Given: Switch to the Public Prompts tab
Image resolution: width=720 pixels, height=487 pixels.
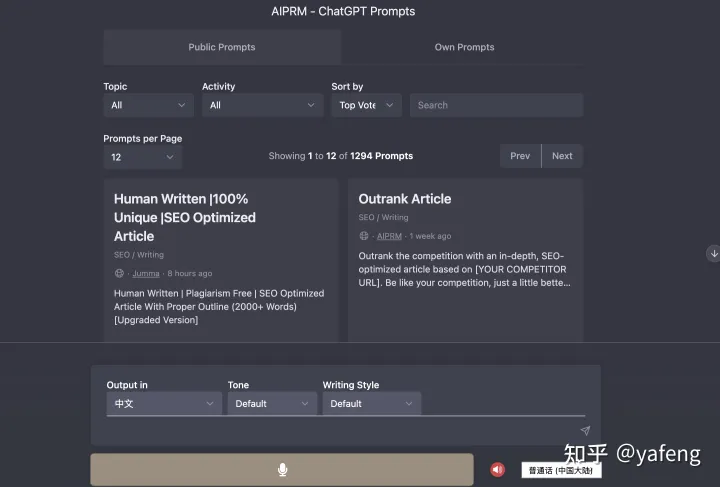Looking at the screenshot, I should click(222, 47).
